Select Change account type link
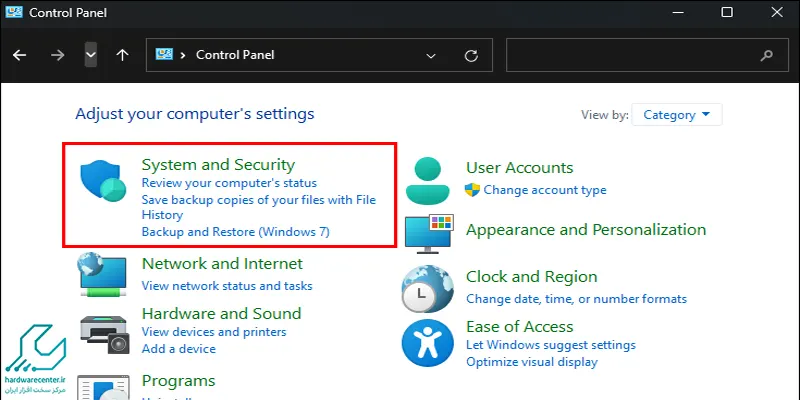 click(545, 190)
